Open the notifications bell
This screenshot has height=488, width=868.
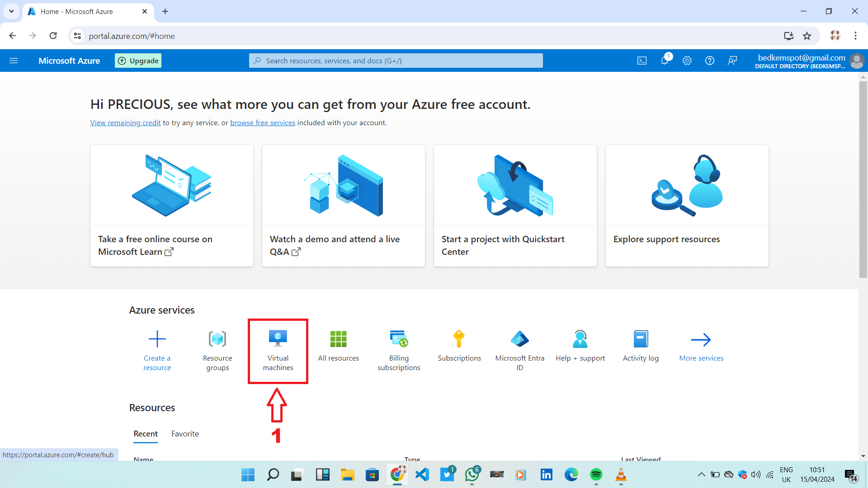point(665,61)
